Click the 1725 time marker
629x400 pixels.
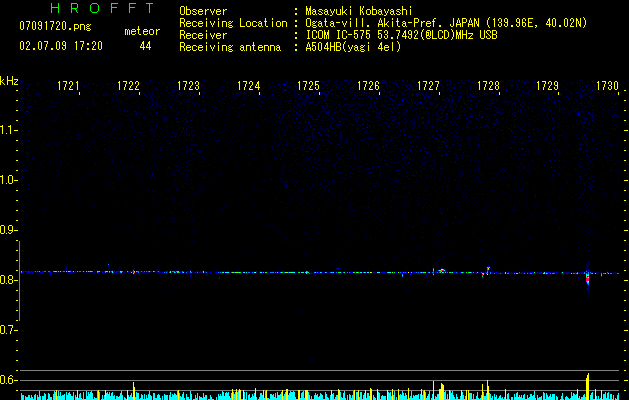pos(308,86)
